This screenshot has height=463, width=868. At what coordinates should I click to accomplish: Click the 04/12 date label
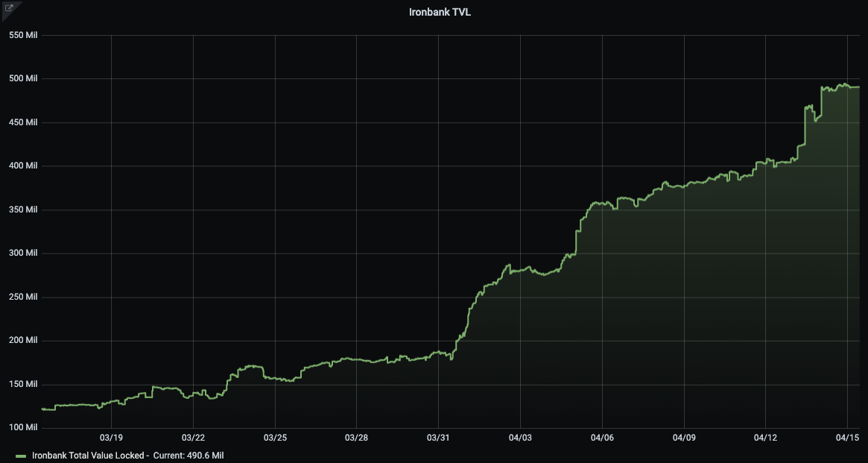(766, 438)
